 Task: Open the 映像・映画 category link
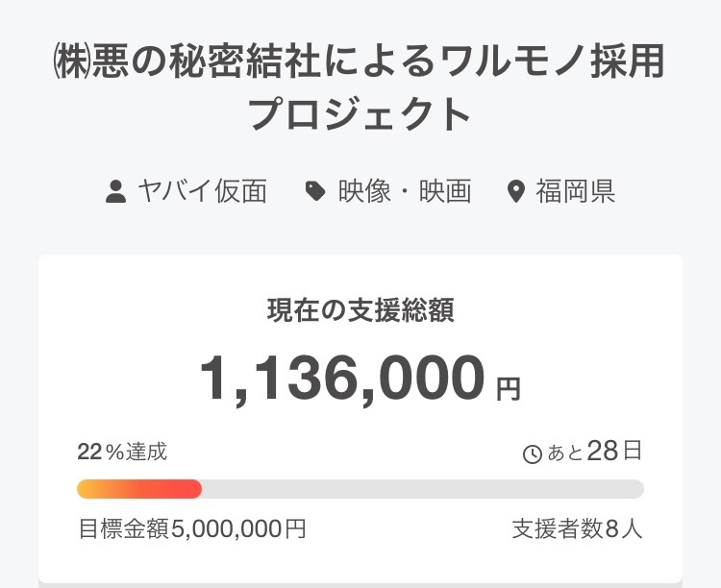coord(405,192)
